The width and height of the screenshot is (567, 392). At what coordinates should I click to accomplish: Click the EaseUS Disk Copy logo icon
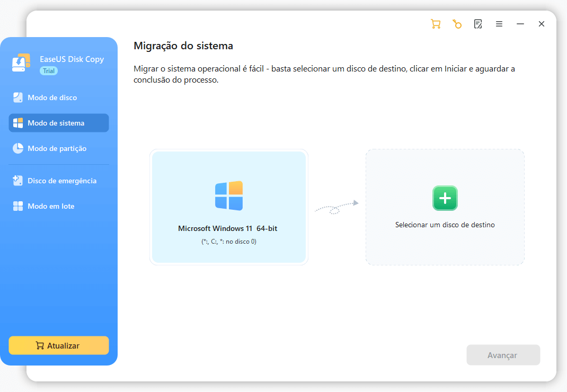[x=22, y=63]
